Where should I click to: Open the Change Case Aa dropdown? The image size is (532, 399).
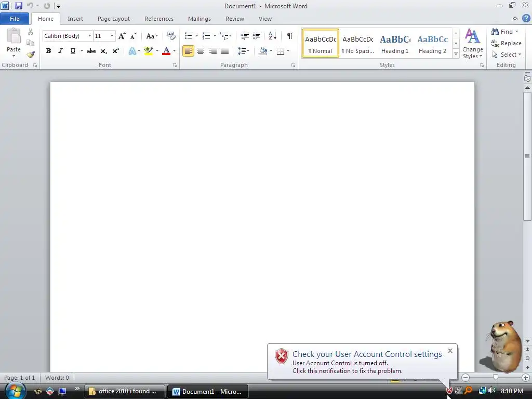click(152, 36)
